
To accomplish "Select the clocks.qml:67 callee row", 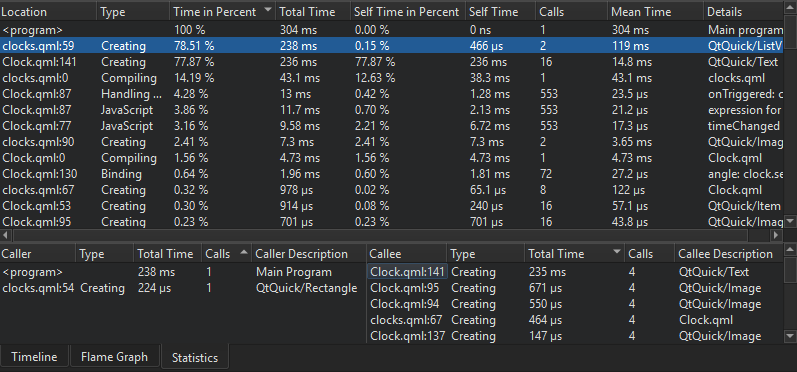I will coord(575,320).
